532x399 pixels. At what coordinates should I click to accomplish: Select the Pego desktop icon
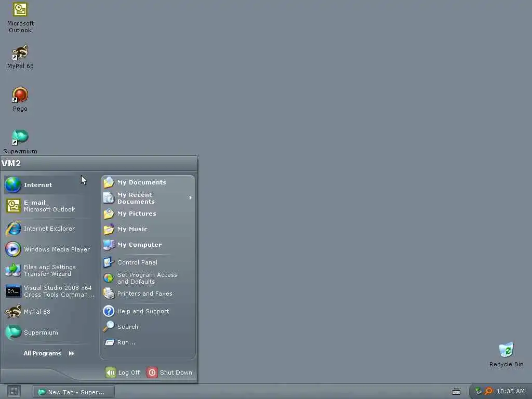pyautogui.click(x=20, y=99)
